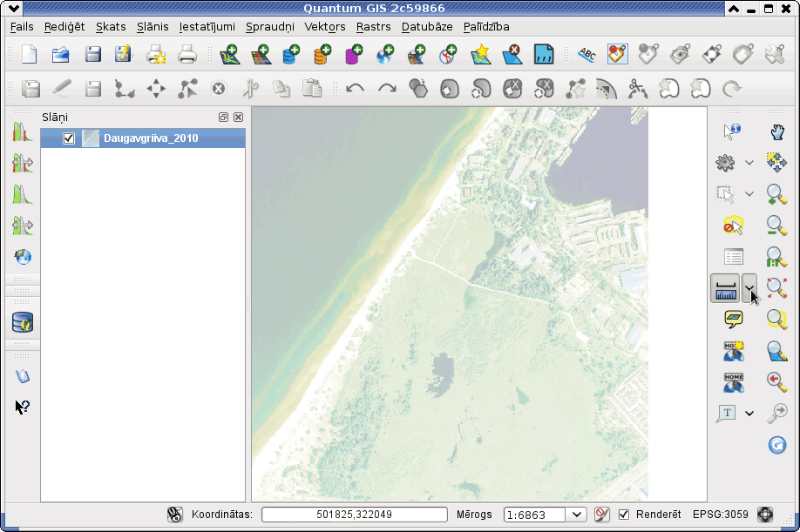Screen dimensions: 800x532
Task: Add a SpatiaLite layer
Action: pos(322,54)
